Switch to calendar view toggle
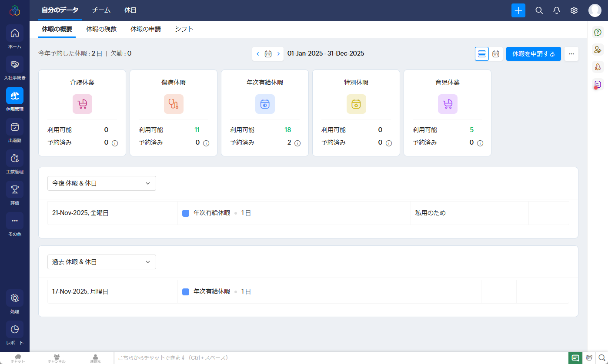The height and width of the screenshot is (364, 608). coord(495,54)
